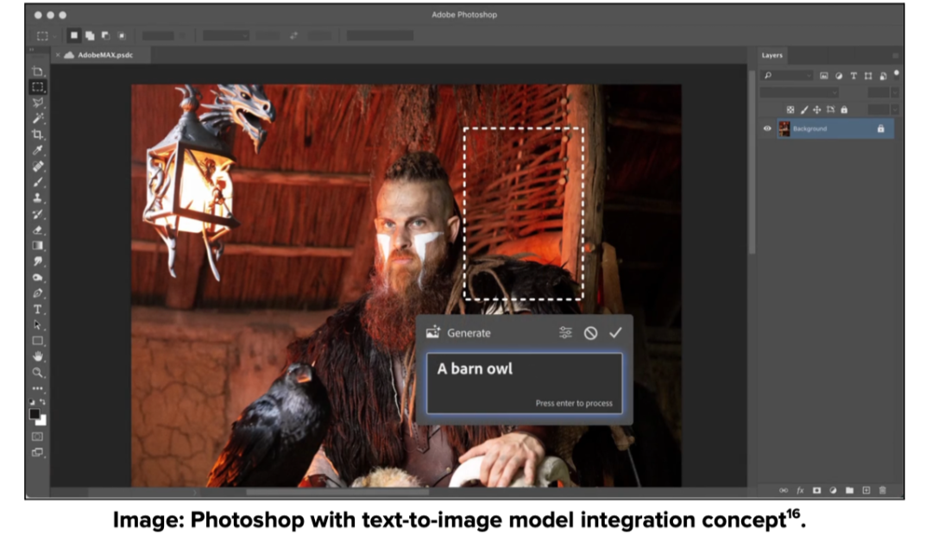The height and width of the screenshot is (560, 932).
Task: Create a new layer group folder
Action: coord(849,490)
